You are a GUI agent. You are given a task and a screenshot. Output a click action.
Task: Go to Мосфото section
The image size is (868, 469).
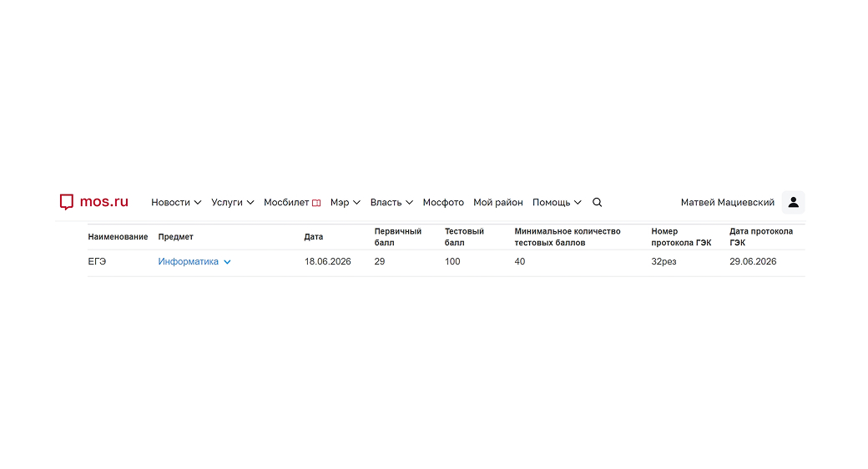click(443, 203)
